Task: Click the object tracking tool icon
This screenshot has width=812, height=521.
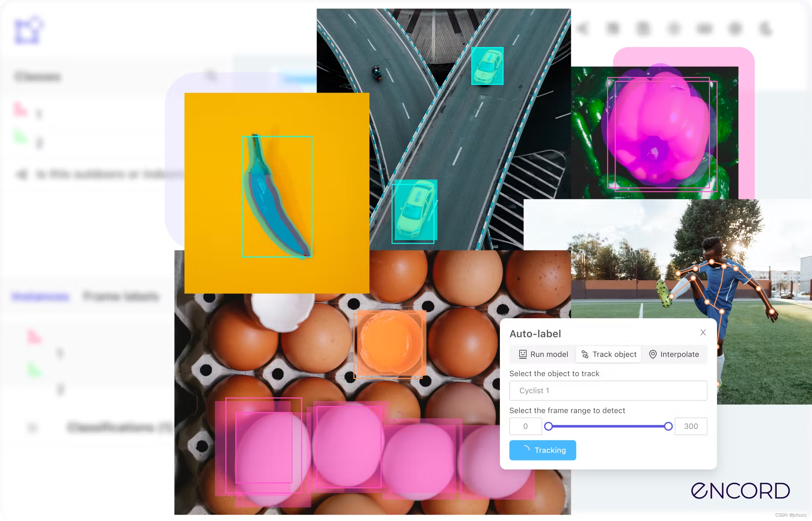Action: (585, 354)
